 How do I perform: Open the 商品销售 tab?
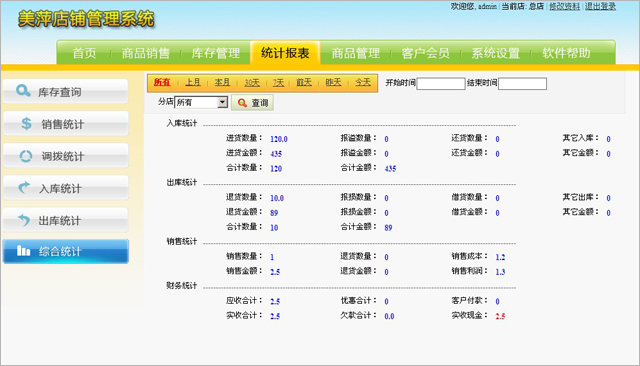tap(145, 53)
